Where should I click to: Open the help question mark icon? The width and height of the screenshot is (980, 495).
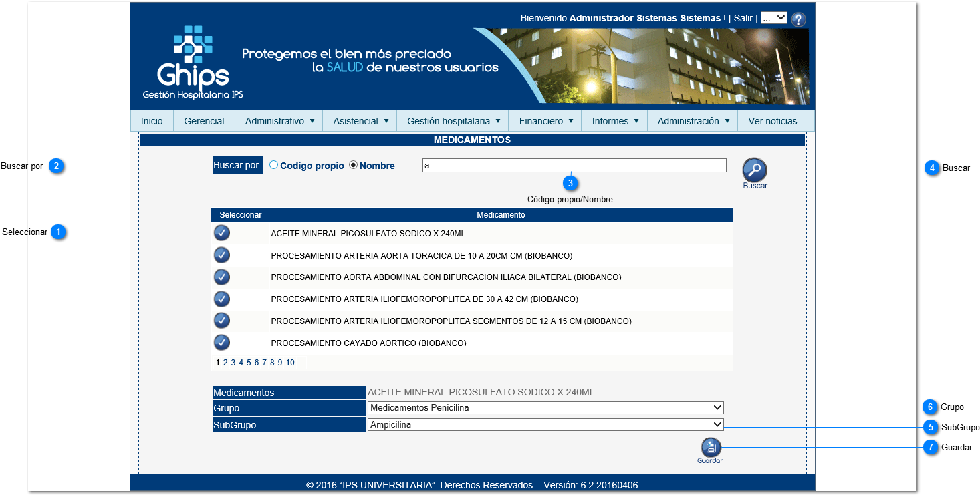tap(798, 19)
